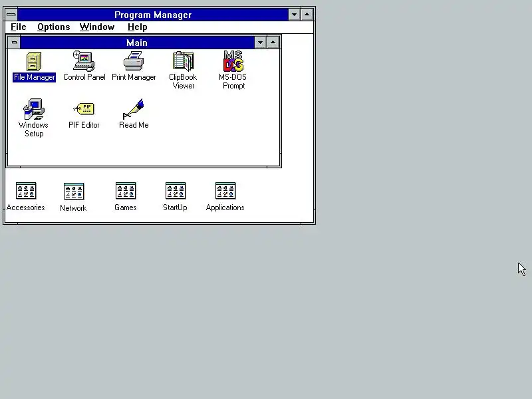Click the Applications group label
Screen dimensions: 532x399
coord(225,207)
